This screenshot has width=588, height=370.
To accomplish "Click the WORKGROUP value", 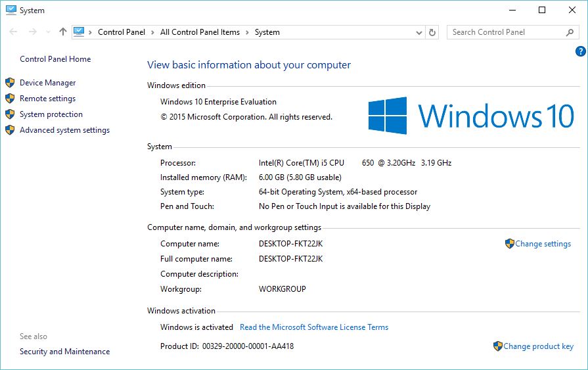I will 283,289.
